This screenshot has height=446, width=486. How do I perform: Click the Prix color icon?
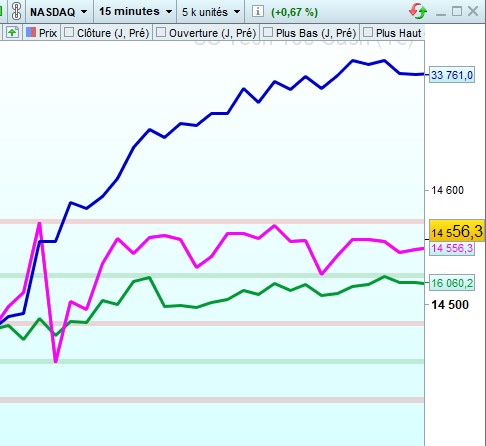coord(31,32)
